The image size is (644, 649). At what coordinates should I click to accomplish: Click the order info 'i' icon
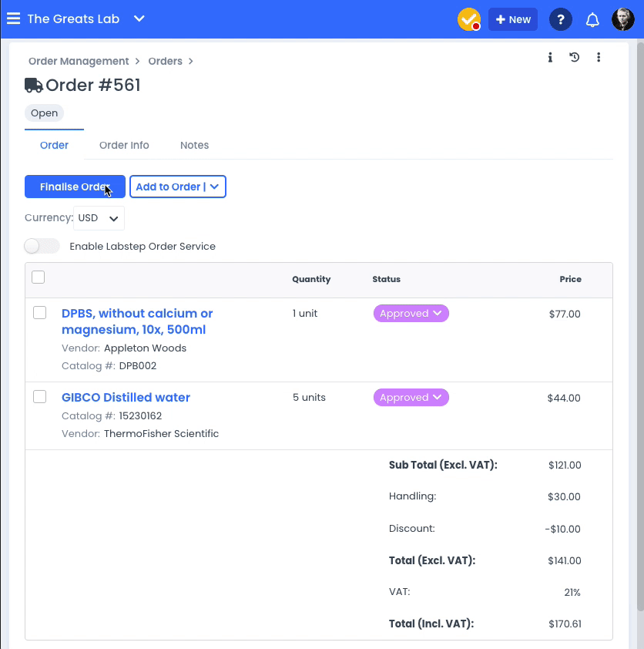click(550, 57)
